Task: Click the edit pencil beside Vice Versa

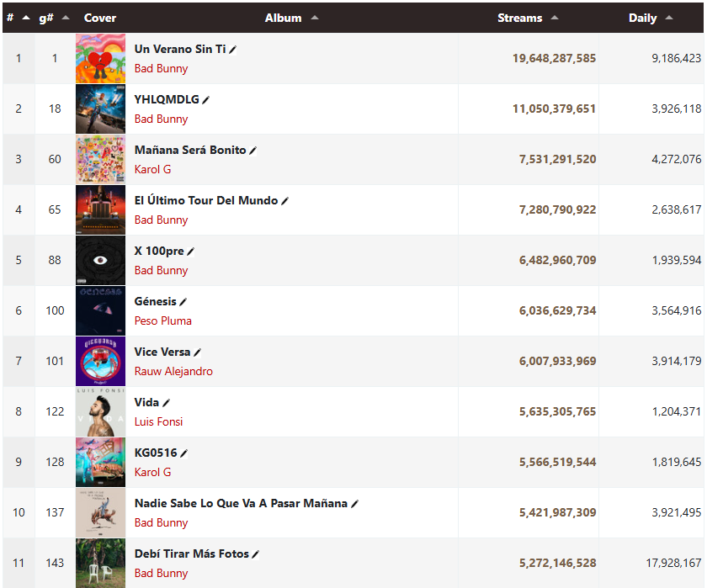Action: [x=198, y=352]
